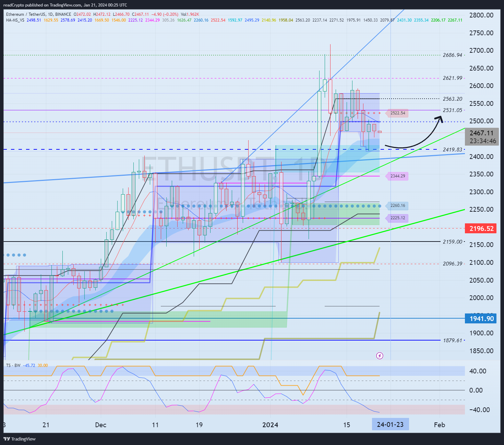Click the orange 1629.55 legend value
Image resolution: width=504 pixels, height=445 pixels.
pyautogui.click(x=51, y=20)
